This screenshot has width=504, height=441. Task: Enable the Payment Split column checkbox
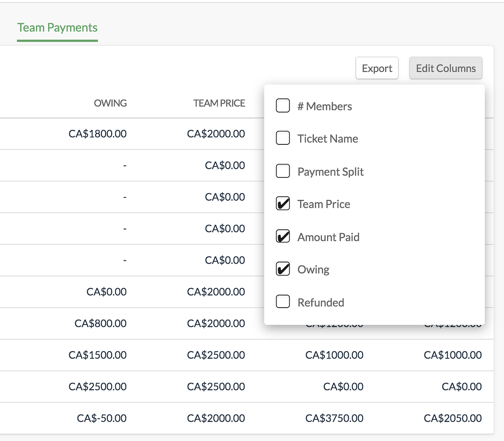(283, 171)
